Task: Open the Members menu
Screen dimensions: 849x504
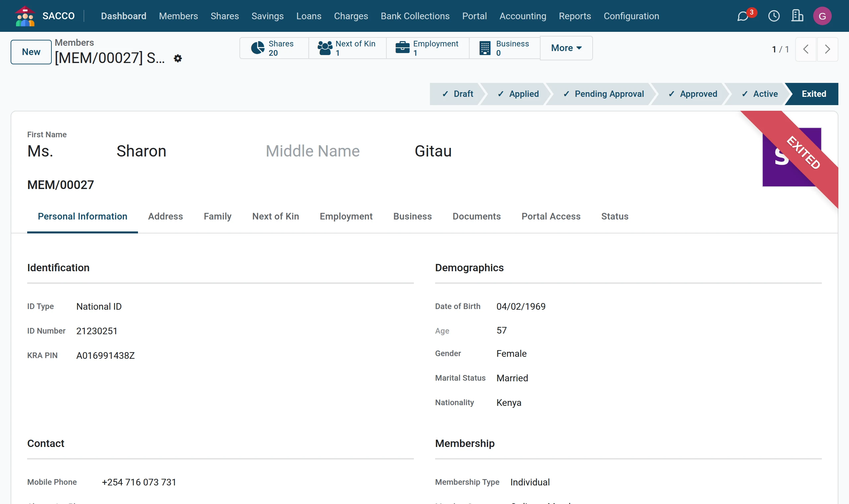Action: [178, 16]
